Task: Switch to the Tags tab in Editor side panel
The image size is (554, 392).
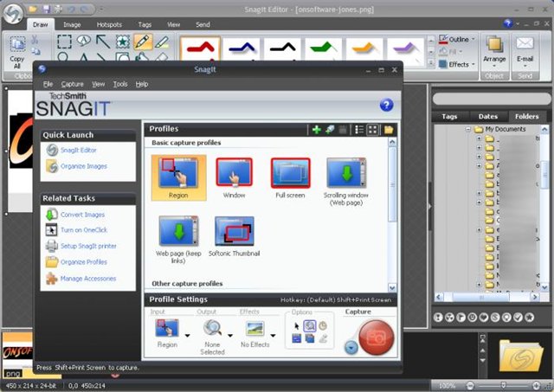Action: point(449,117)
